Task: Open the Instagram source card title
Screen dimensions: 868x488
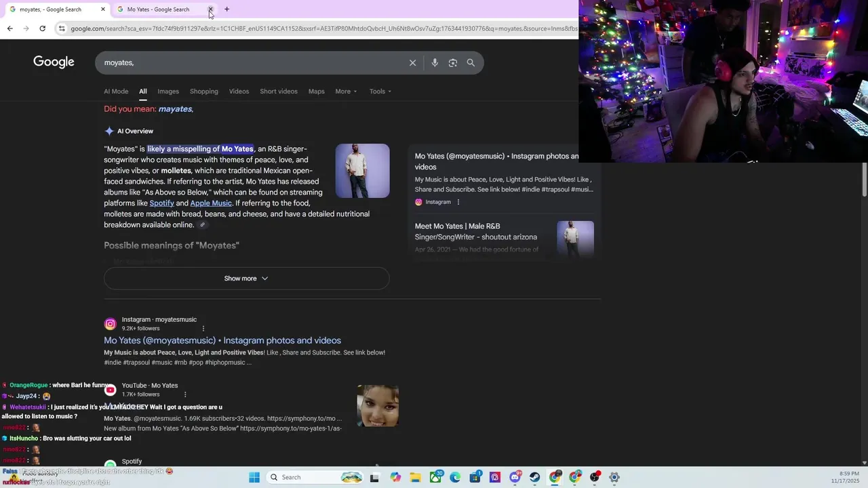Action: pyautogui.click(x=496, y=161)
